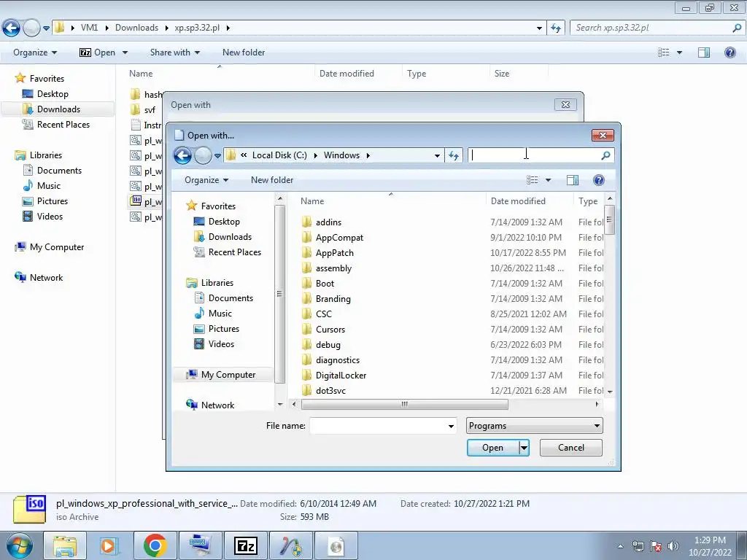The height and width of the screenshot is (560, 747).
Task: Expand Explorer address bar history dropdown
Action: (539, 28)
